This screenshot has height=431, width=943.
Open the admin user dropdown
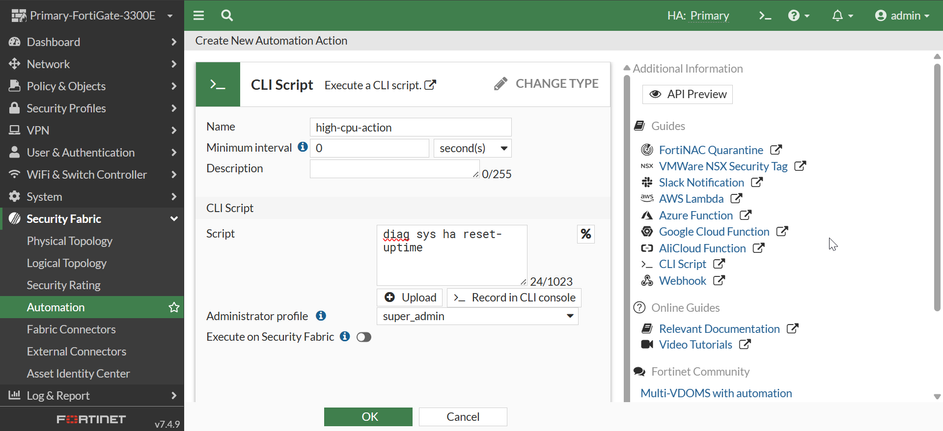coord(902,15)
